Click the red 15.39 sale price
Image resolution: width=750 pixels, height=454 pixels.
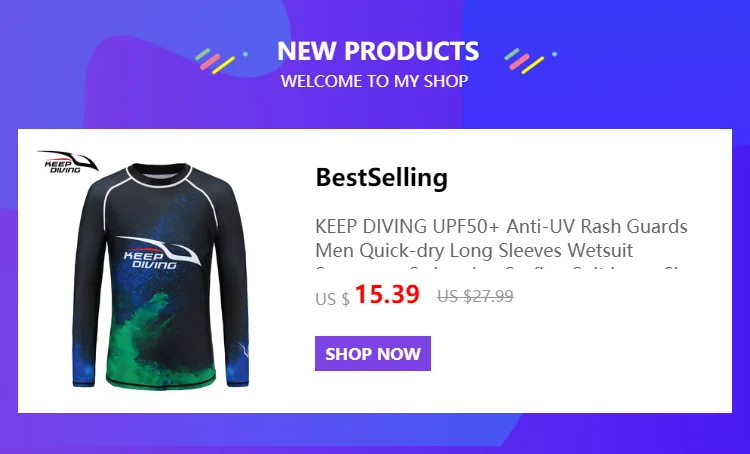point(387,294)
